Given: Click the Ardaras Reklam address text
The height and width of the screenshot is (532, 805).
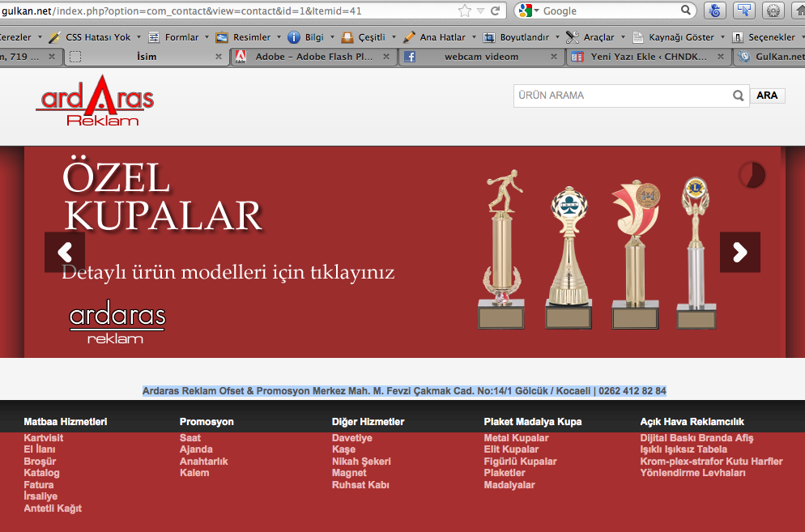Looking at the screenshot, I should point(404,391).
